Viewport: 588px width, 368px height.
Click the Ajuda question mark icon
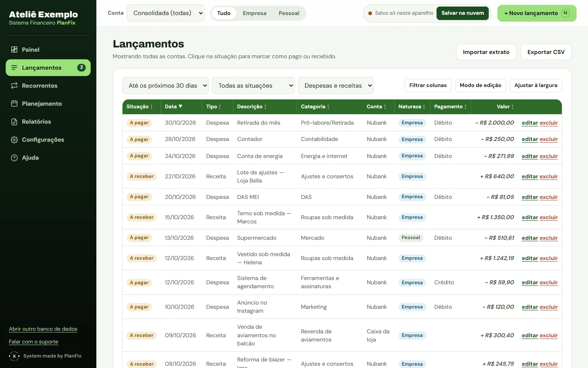click(x=14, y=158)
